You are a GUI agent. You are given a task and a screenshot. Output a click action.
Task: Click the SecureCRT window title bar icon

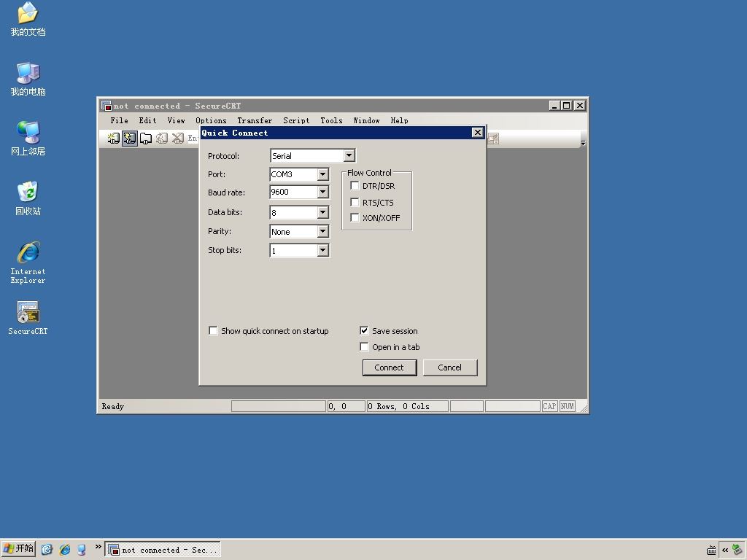point(107,105)
